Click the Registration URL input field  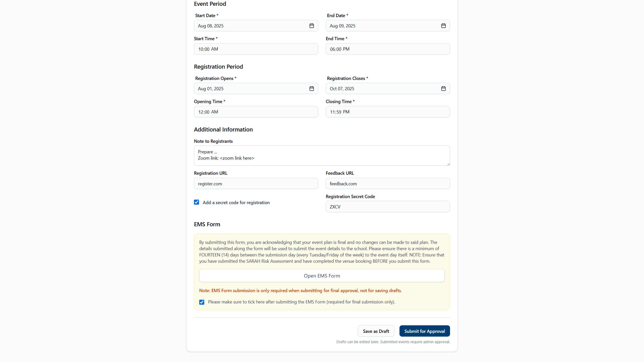point(256,184)
